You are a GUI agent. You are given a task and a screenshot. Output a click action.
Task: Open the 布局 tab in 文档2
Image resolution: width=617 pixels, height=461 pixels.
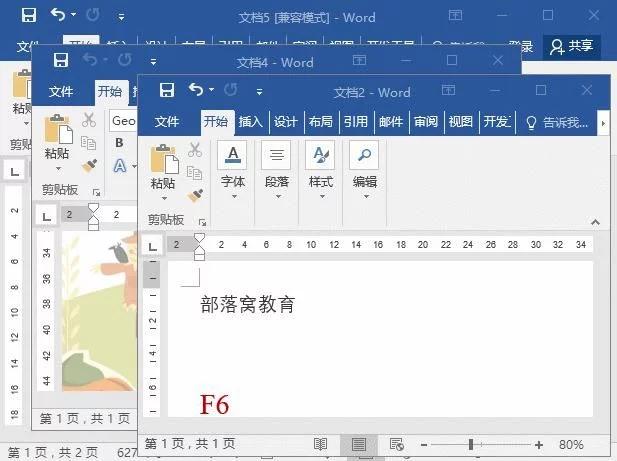point(321,122)
